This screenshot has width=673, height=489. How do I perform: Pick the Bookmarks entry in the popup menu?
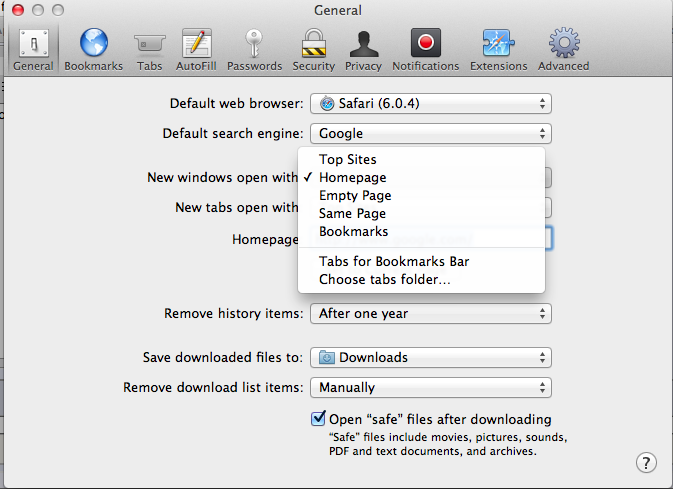421,231
